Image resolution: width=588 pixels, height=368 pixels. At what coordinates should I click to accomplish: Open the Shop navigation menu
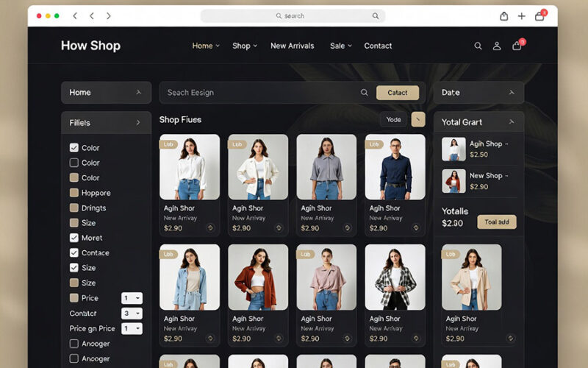pyautogui.click(x=245, y=46)
